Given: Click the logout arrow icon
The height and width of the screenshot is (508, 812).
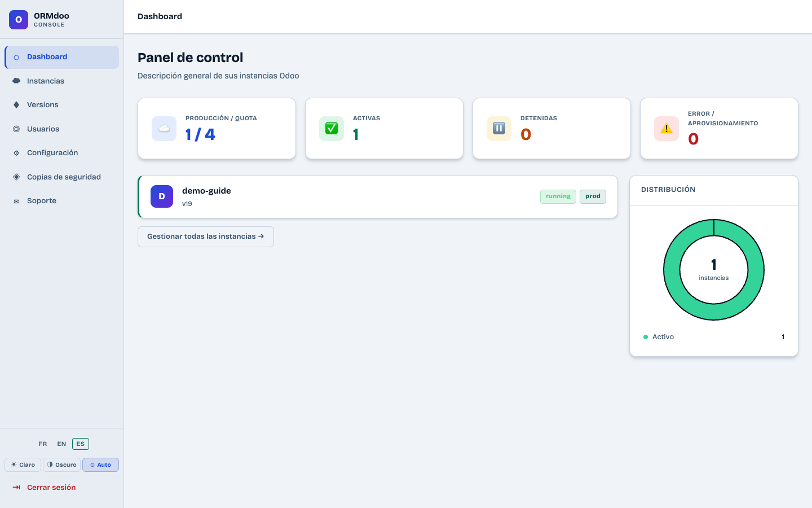Looking at the screenshot, I should pyautogui.click(x=16, y=488).
